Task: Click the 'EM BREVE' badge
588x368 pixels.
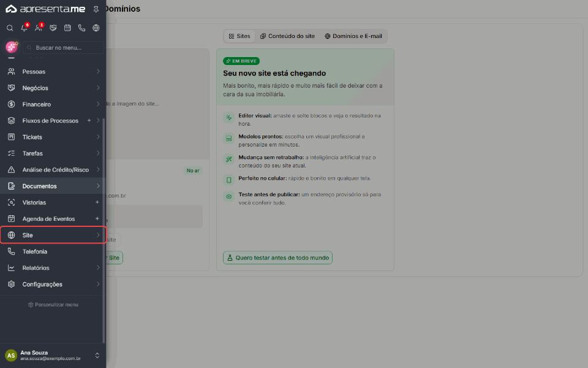Action: [x=241, y=61]
